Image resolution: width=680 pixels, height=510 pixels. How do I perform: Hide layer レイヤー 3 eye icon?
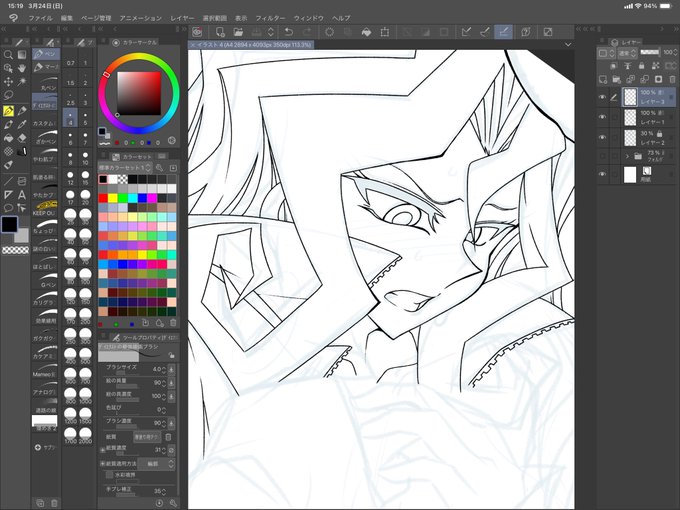point(602,97)
